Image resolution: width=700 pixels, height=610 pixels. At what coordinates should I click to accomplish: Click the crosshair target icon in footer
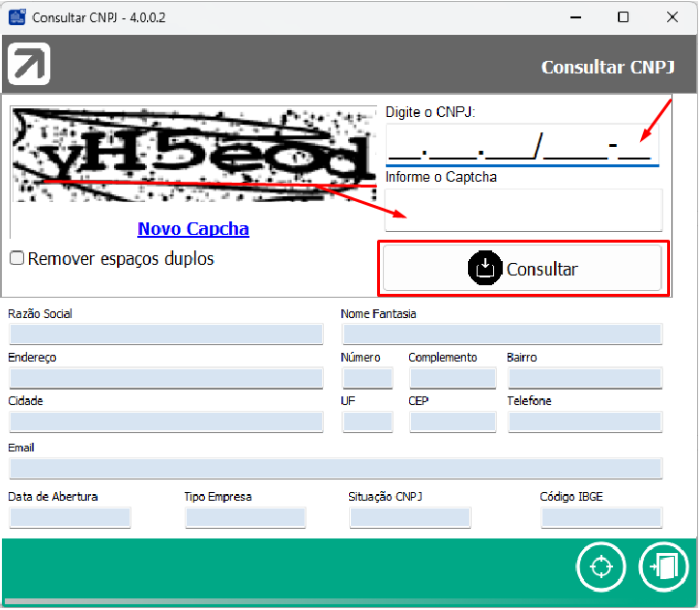[x=600, y=566]
